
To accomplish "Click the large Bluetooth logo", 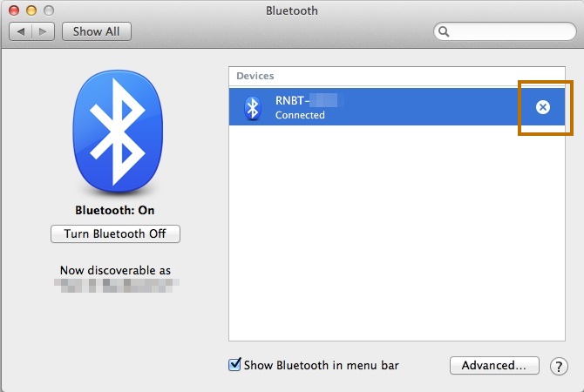I will [x=118, y=132].
